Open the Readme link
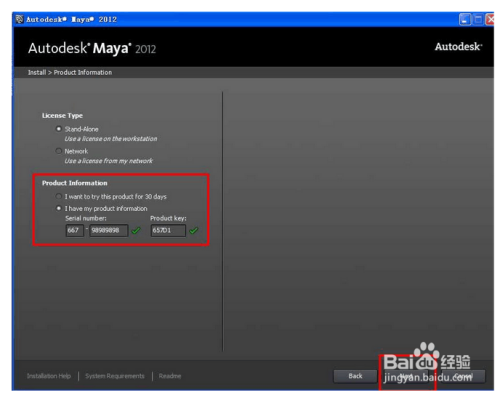Viewport: 500px width, 395px height. pos(170,376)
